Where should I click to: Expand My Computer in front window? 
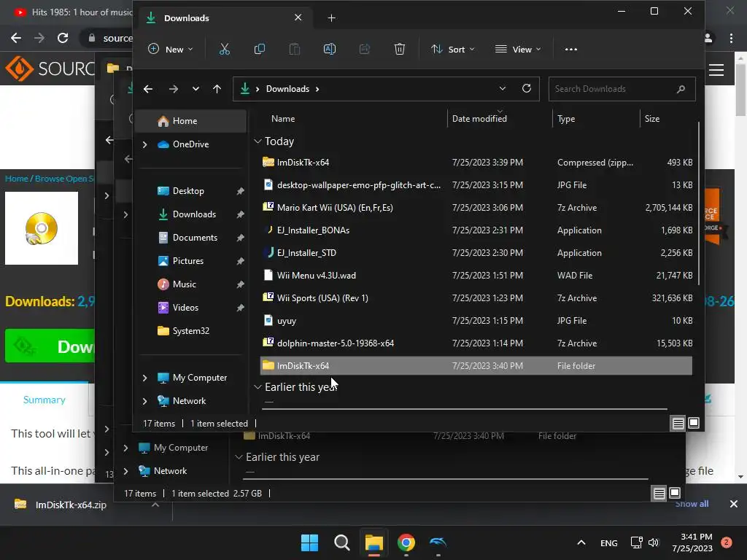145,378
